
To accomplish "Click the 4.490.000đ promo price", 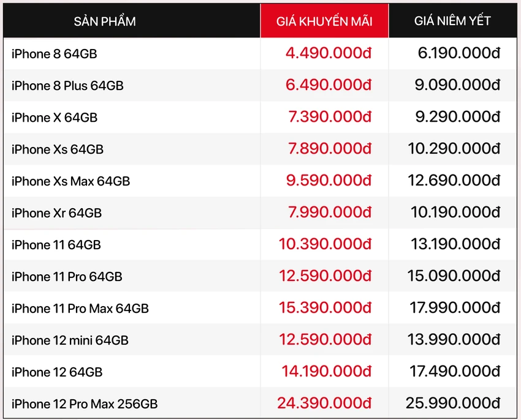I will click(329, 53).
